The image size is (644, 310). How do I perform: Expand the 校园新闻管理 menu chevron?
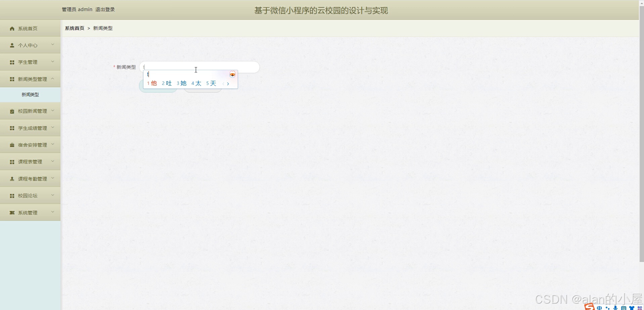click(53, 110)
